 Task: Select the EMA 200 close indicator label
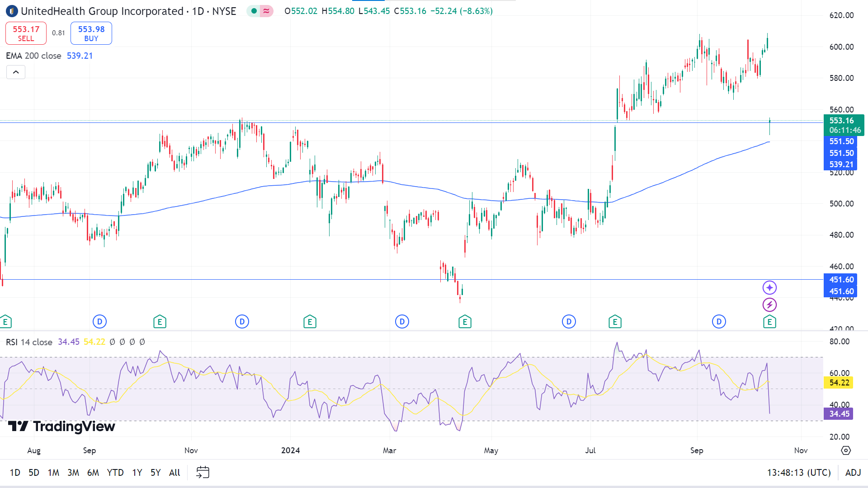pos(33,56)
